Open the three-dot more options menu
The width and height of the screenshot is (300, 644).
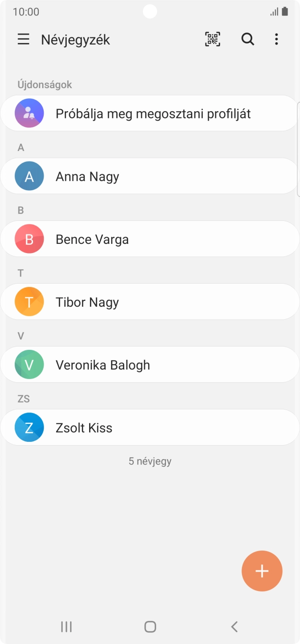click(277, 39)
